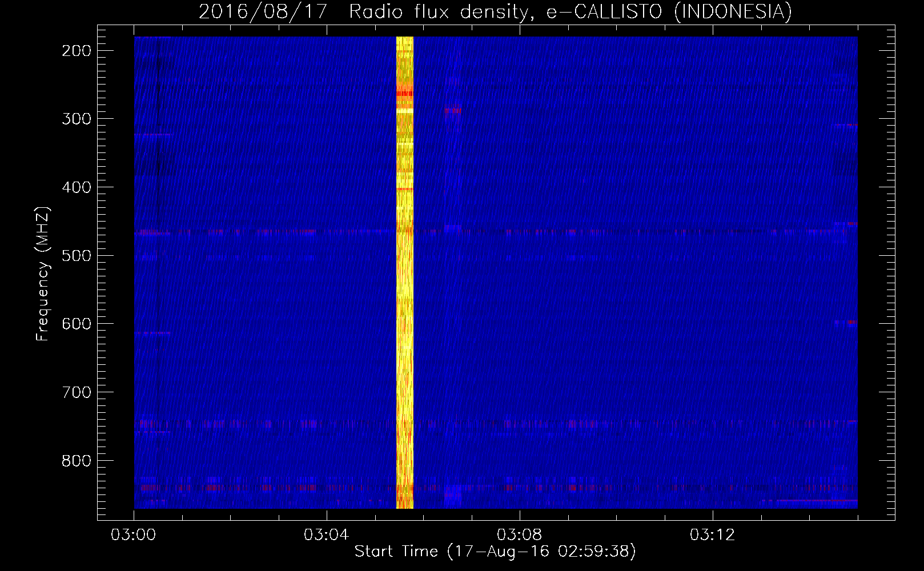Click the 800 frequency tick label

tap(76, 460)
